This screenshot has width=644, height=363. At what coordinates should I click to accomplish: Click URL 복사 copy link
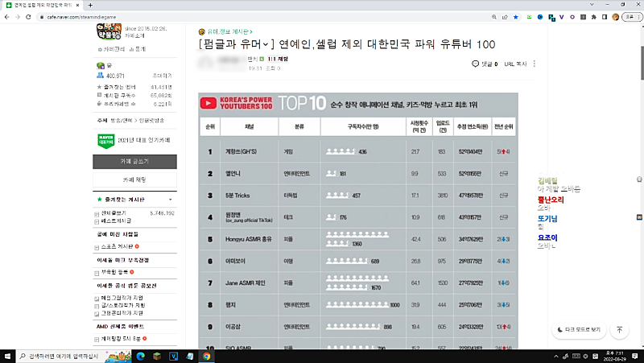click(x=515, y=64)
